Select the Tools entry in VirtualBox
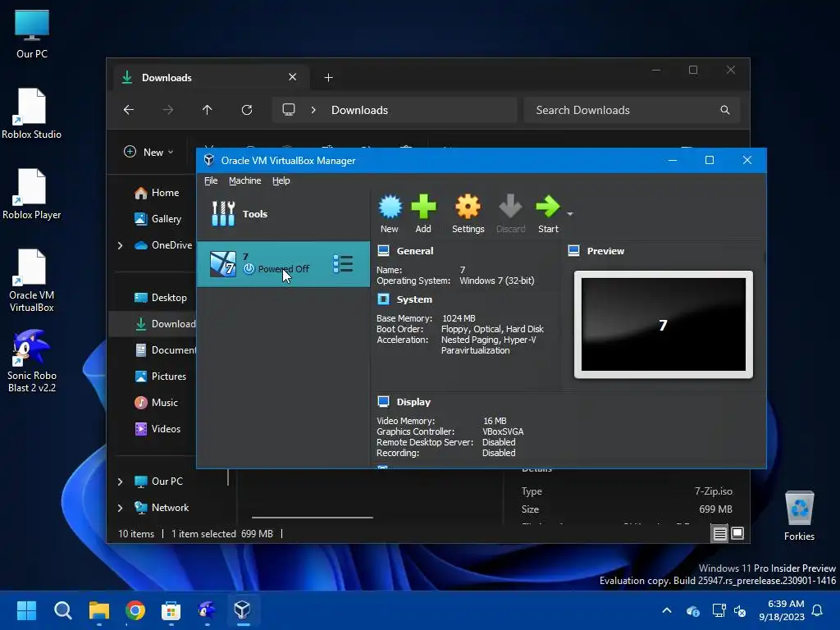Screen dimensions: 840x630 coord(283,214)
